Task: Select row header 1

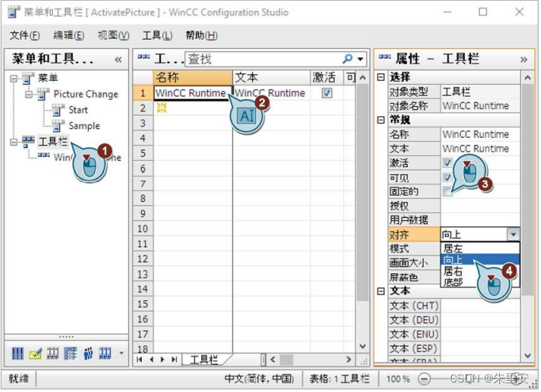Action: coord(143,93)
